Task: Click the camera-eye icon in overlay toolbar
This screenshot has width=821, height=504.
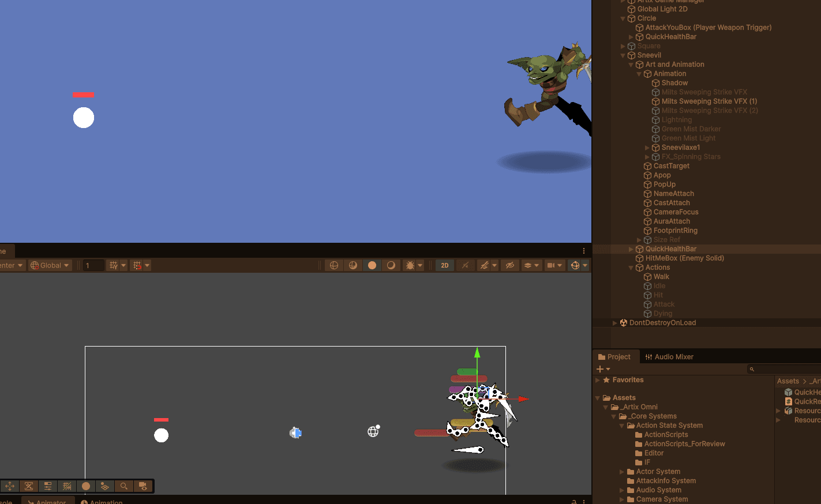Action: pyautogui.click(x=143, y=486)
